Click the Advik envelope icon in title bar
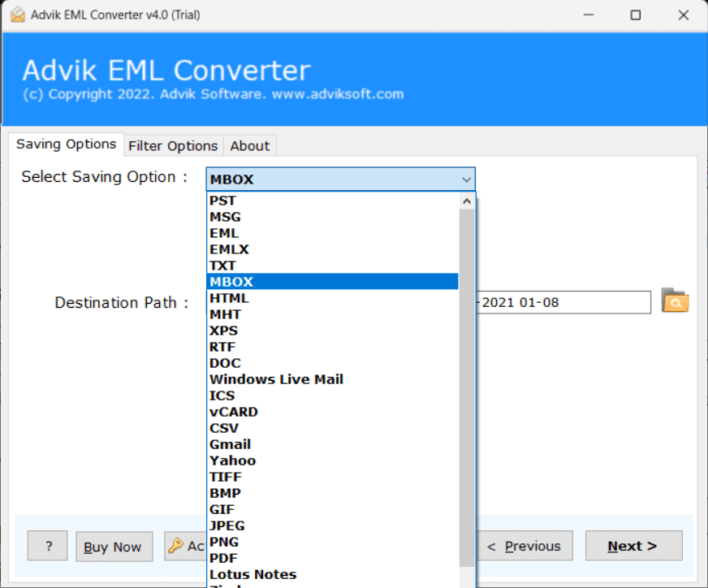The height and width of the screenshot is (588, 708). click(x=18, y=15)
